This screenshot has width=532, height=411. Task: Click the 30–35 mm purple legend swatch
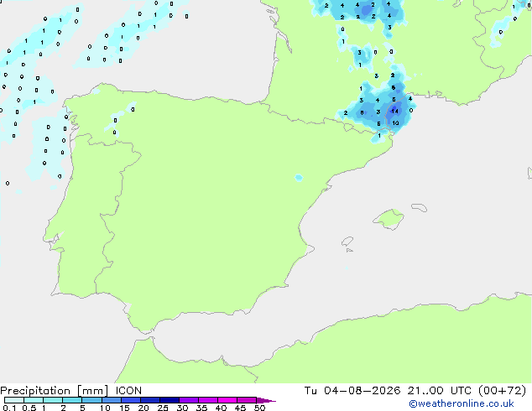189,400
